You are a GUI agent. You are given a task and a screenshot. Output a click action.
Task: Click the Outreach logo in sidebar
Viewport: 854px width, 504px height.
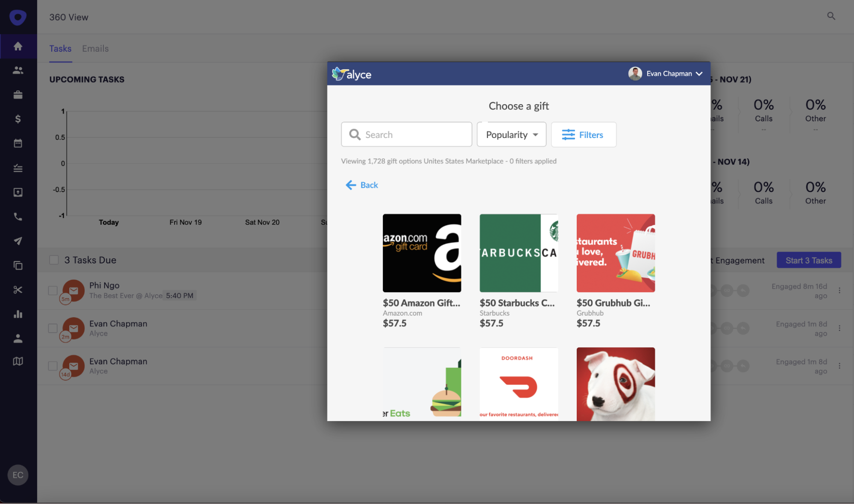pos(18,18)
